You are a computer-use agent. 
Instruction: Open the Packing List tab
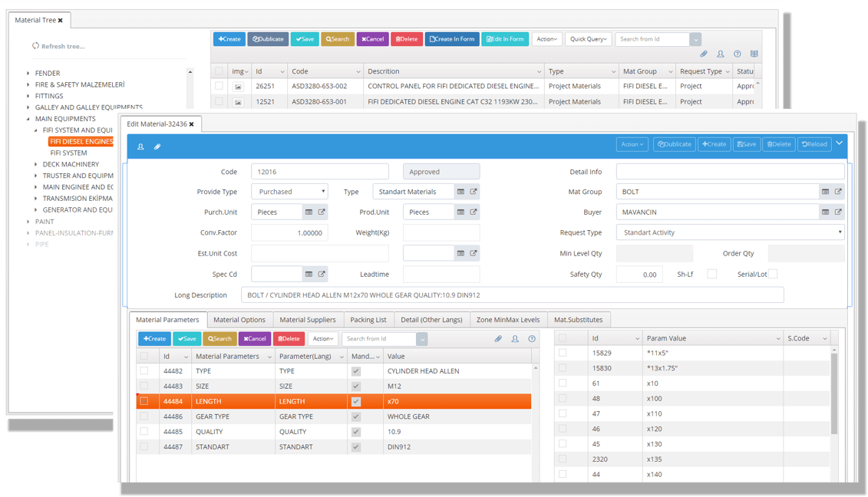point(368,320)
